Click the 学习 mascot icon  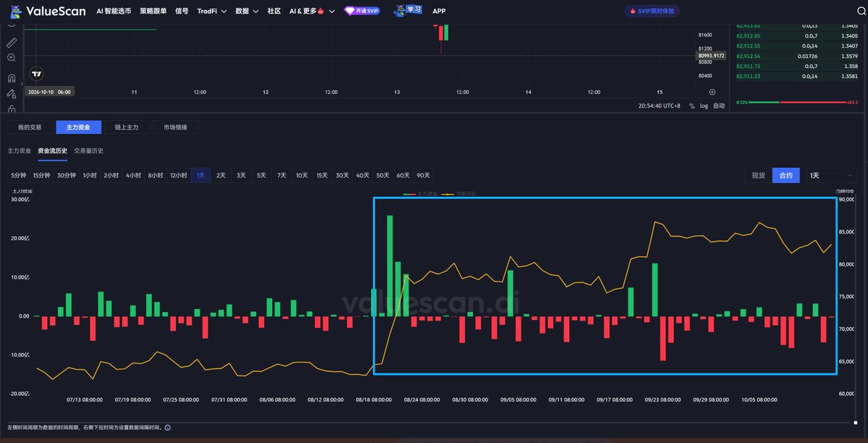(408, 11)
